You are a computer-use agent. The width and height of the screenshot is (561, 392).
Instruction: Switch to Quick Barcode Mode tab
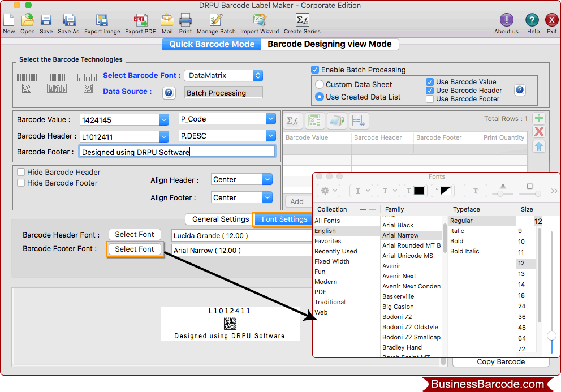click(x=211, y=44)
